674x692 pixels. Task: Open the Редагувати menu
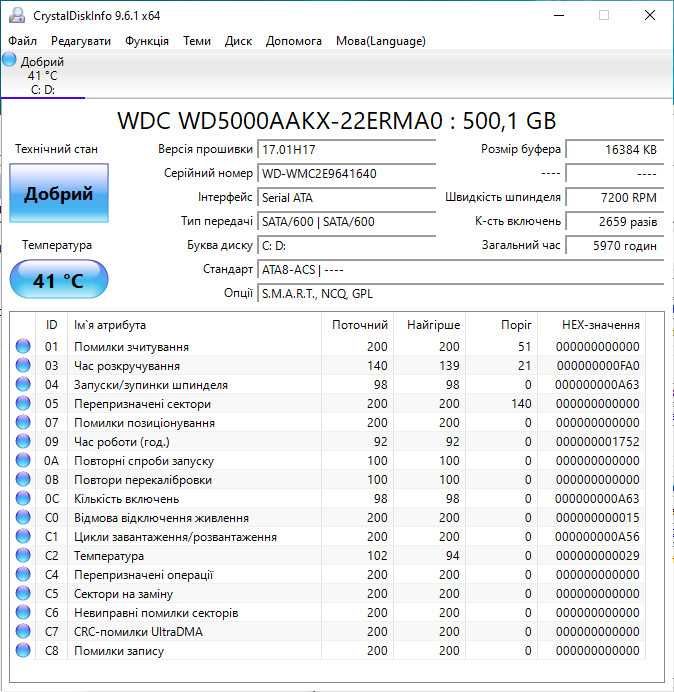[81, 41]
